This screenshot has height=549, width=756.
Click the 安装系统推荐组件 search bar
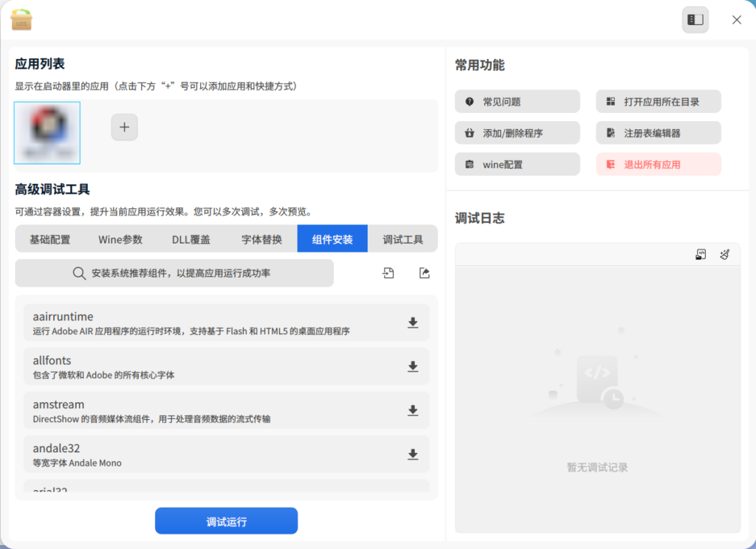(174, 273)
